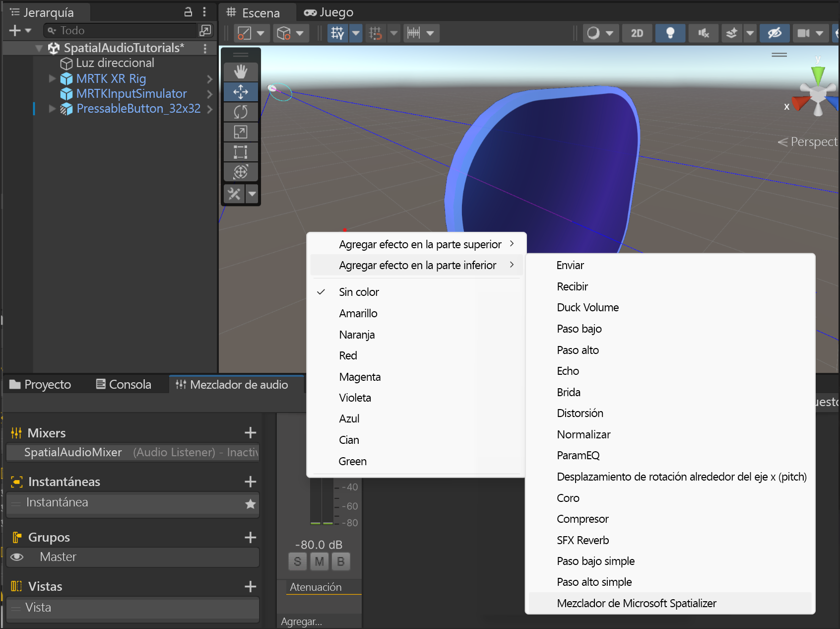Expand PressableButton_32x32 in hierarchy

point(52,109)
